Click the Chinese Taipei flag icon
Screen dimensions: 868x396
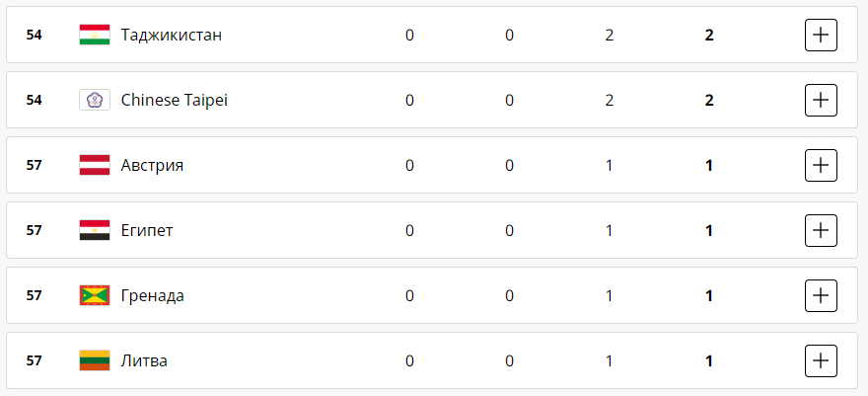click(x=95, y=100)
